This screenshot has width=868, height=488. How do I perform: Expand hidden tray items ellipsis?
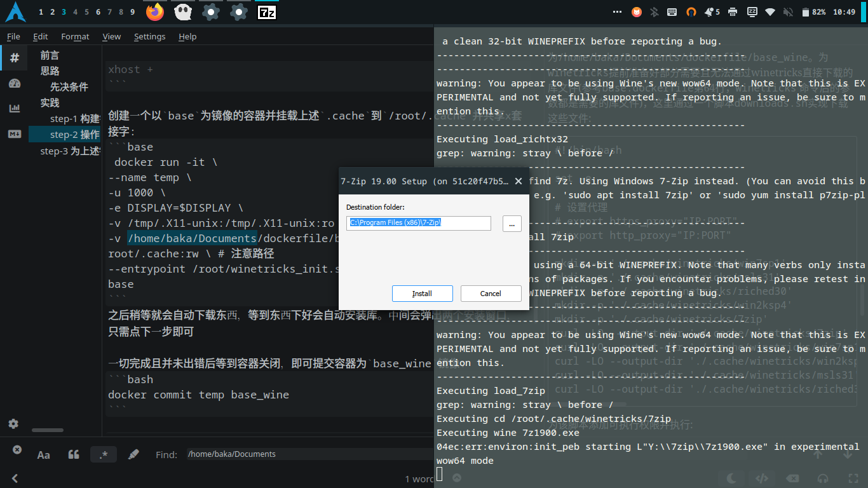click(616, 12)
